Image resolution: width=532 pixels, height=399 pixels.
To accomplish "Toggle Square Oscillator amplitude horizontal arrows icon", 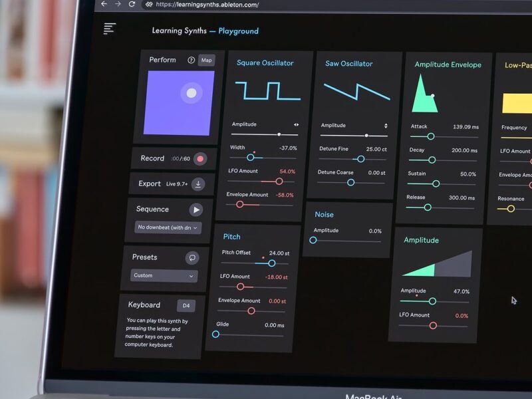I will [x=296, y=125].
